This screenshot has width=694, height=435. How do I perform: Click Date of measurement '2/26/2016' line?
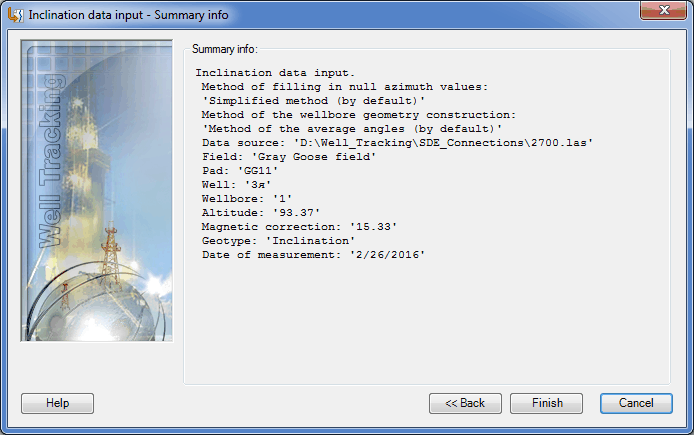pos(313,255)
